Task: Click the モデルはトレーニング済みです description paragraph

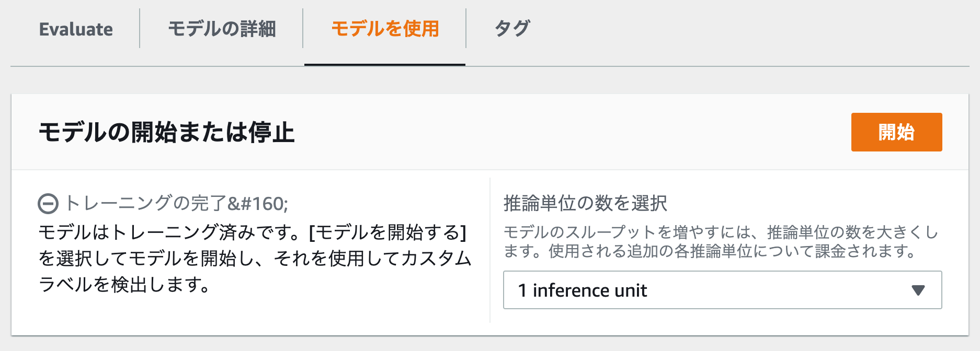Action: (x=255, y=259)
